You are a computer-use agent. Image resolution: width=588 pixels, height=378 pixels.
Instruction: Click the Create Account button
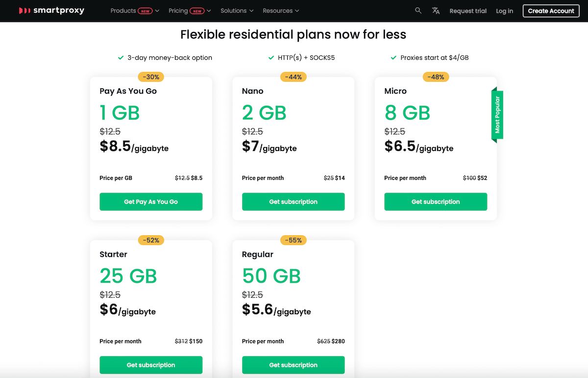pos(551,11)
